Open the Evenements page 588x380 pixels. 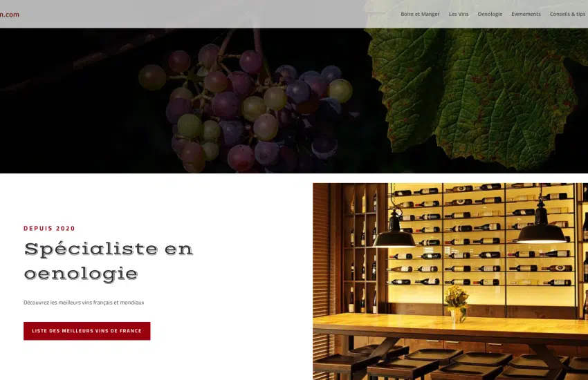tap(526, 15)
